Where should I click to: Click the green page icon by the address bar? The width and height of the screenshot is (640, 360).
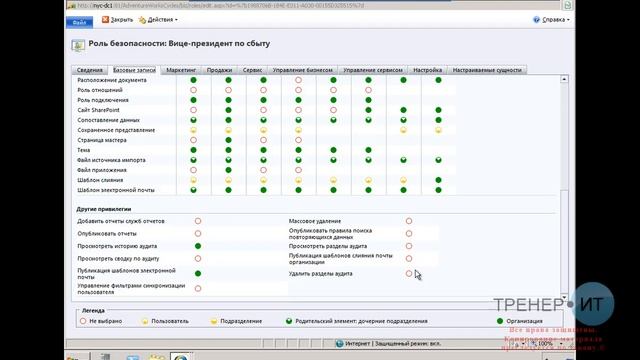tap(567, 5)
